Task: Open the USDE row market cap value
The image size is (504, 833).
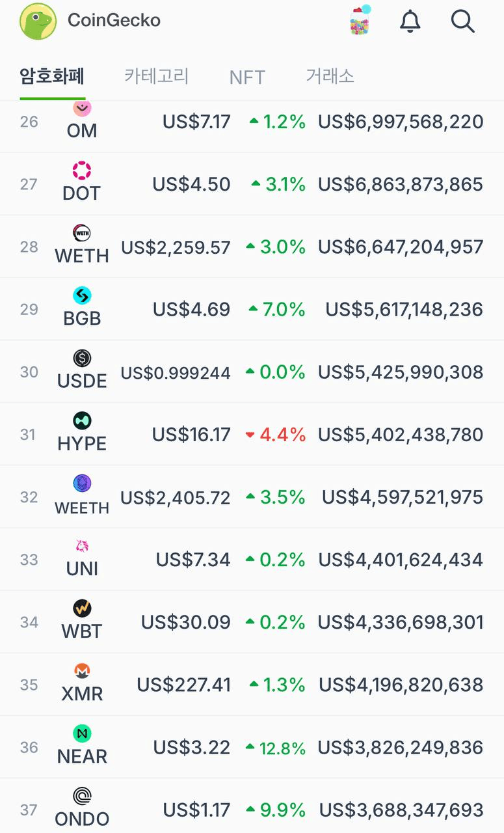Action: coord(401,372)
